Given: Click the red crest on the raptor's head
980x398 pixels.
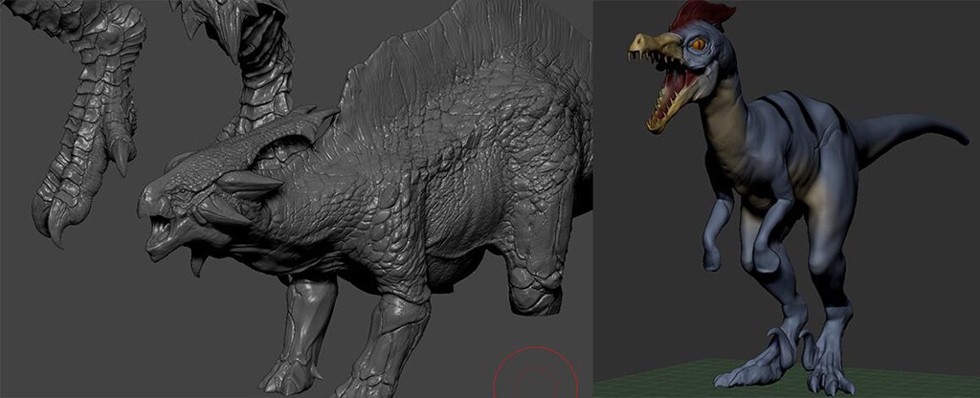Looking at the screenshot, I should click(702, 14).
